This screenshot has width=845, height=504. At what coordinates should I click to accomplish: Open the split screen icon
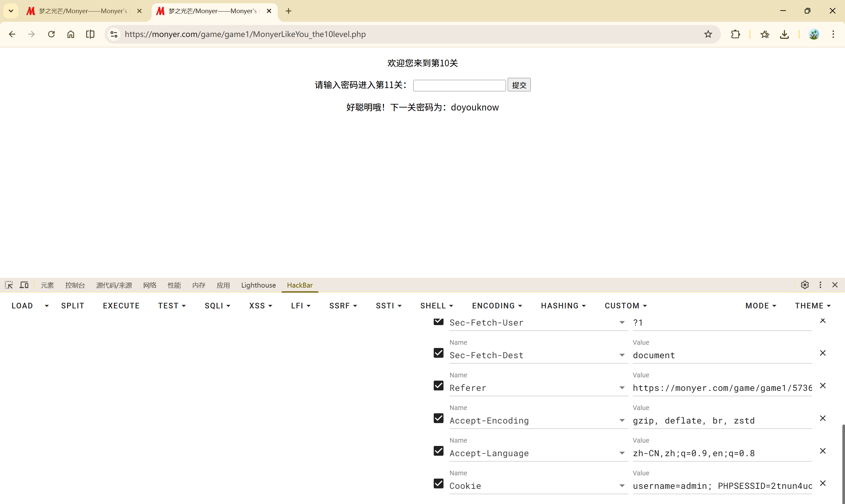[90, 34]
